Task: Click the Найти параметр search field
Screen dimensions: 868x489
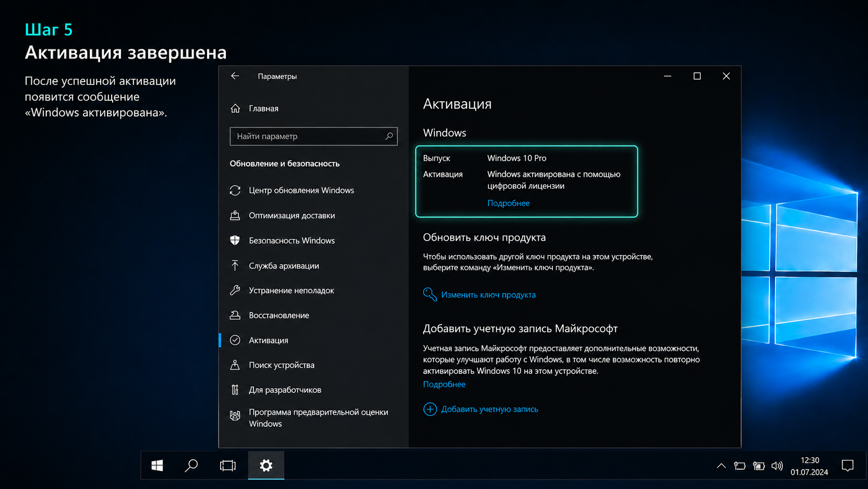Action: click(314, 136)
